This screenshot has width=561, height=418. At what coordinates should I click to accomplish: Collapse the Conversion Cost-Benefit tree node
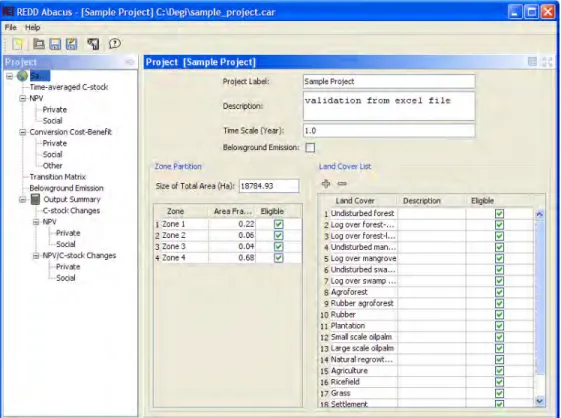click(x=23, y=132)
